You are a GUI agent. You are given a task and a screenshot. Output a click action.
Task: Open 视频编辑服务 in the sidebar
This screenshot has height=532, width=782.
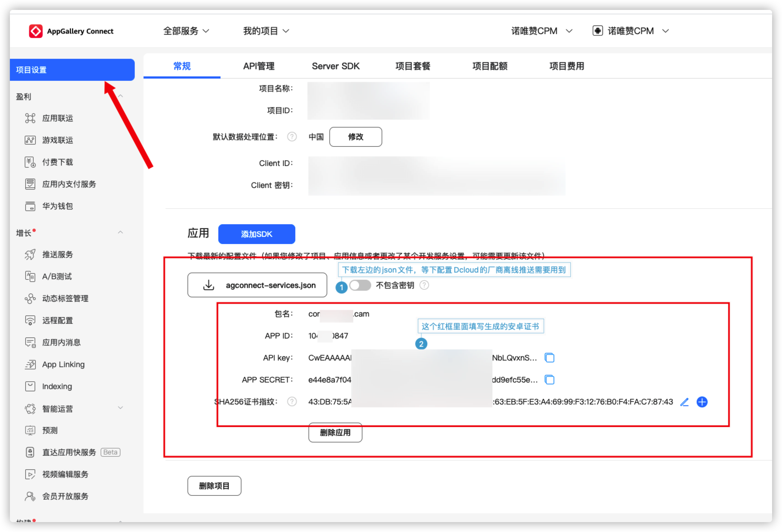65,474
